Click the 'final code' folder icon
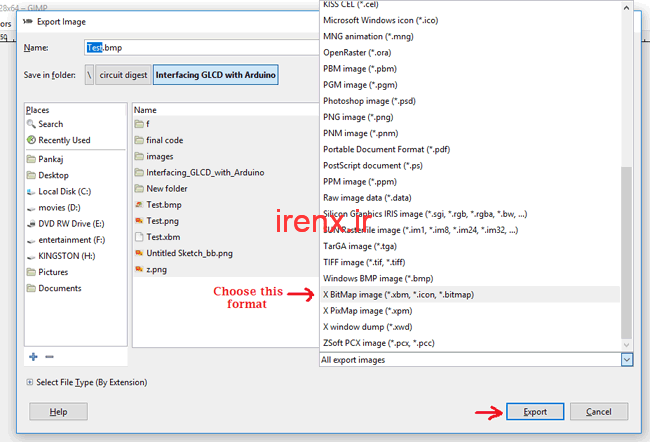This screenshot has width=650, height=442. (x=139, y=140)
